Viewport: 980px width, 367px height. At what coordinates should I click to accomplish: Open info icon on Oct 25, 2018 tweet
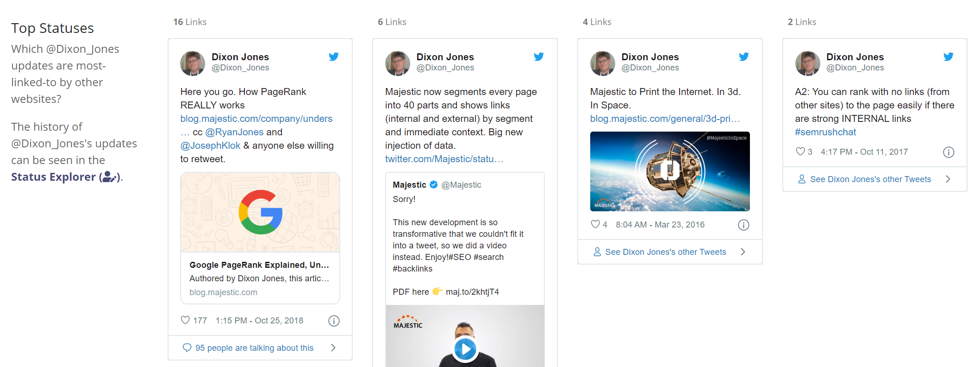[334, 321]
